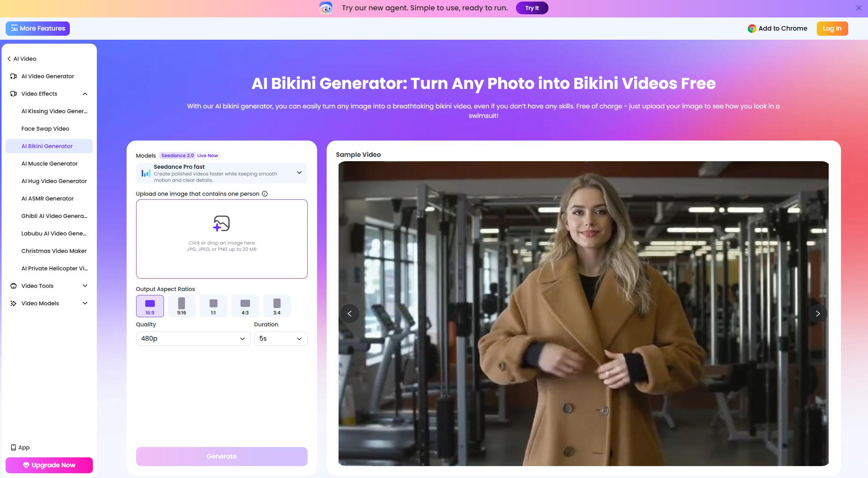Click the Upgrade Now button
This screenshot has height=478, width=868.
49,465
